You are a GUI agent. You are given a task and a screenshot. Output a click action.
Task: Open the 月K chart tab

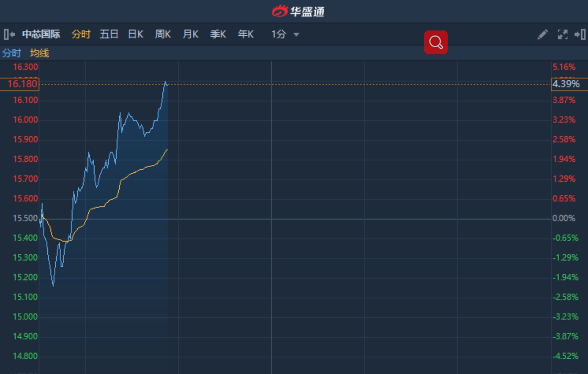[190, 35]
